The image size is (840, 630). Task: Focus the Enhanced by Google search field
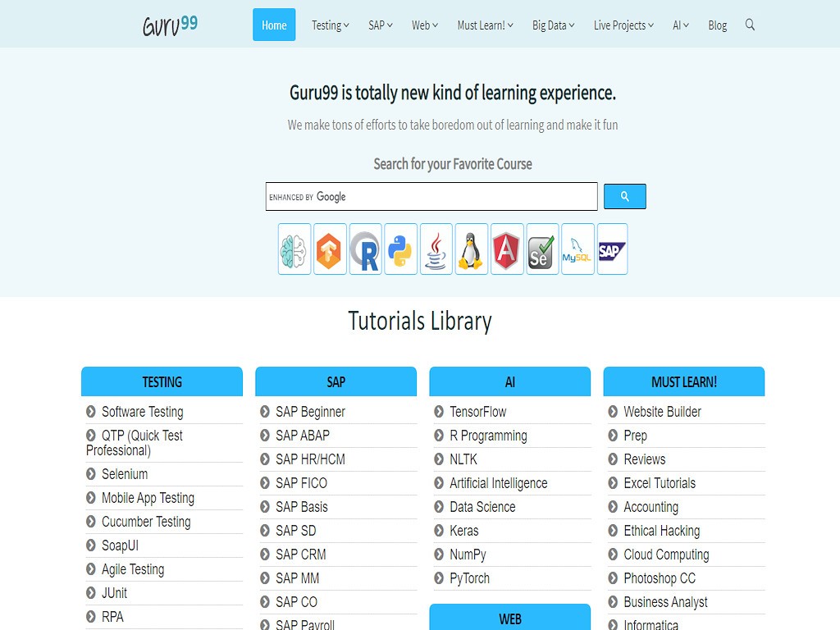(x=431, y=196)
